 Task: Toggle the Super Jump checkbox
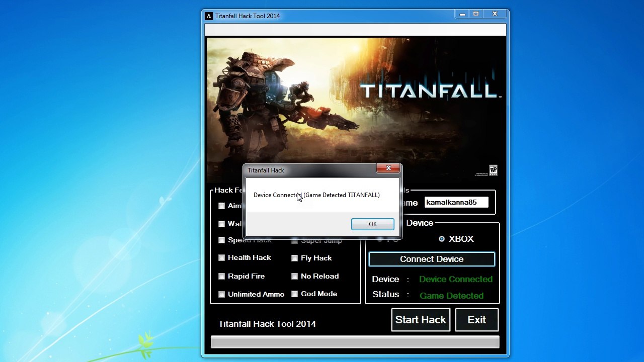tap(294, 241)
